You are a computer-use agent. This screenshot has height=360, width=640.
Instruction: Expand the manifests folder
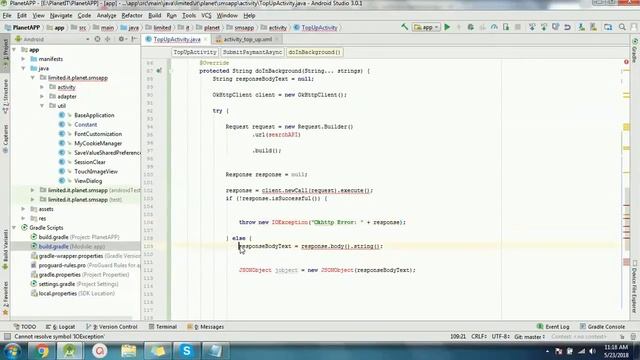24,59
